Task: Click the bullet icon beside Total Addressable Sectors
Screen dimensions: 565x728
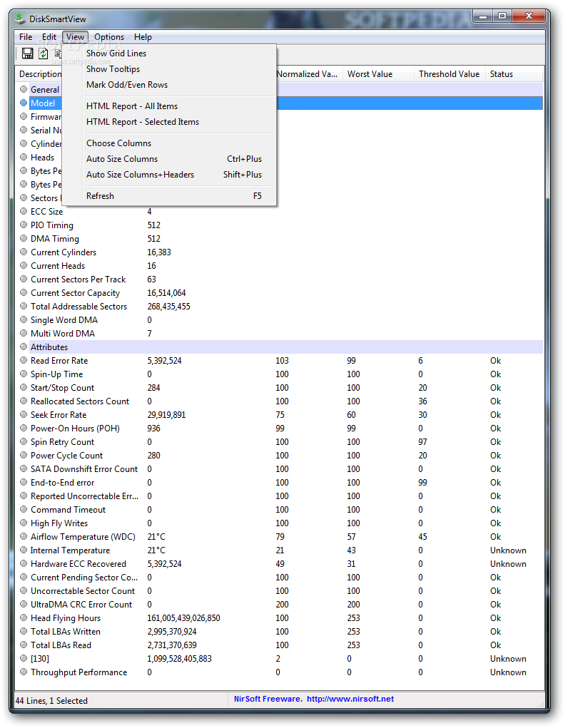Action: (24, 306)
